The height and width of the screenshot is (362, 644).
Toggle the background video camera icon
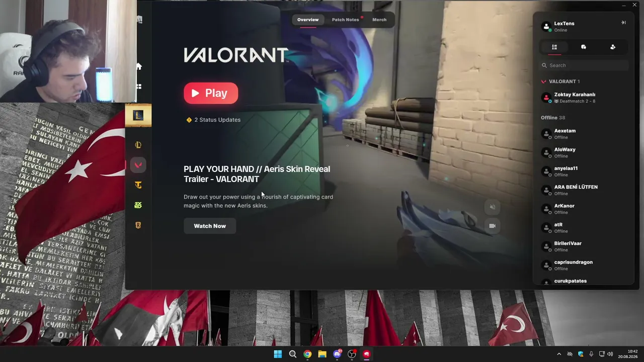(x=493, y=226)
